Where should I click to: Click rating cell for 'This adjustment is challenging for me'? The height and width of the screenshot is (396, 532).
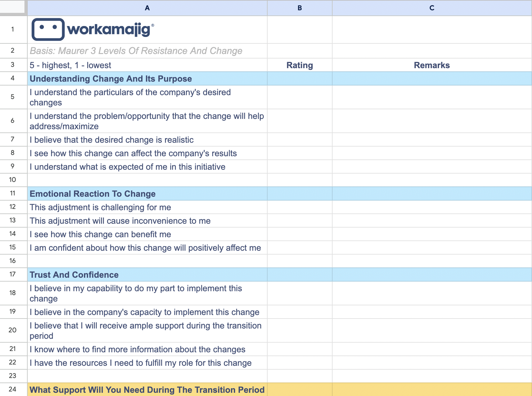click(299, 207)
